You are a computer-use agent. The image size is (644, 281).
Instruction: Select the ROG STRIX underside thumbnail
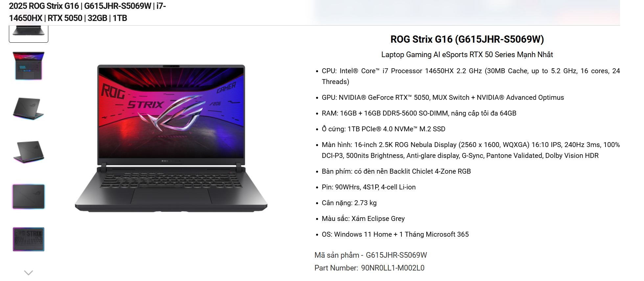click(x=29, y=239)
